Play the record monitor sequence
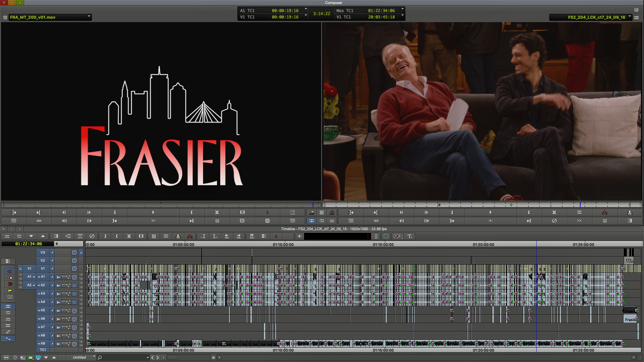The width and height of the screenshot is (644, 362). click(x=490, y=212)
